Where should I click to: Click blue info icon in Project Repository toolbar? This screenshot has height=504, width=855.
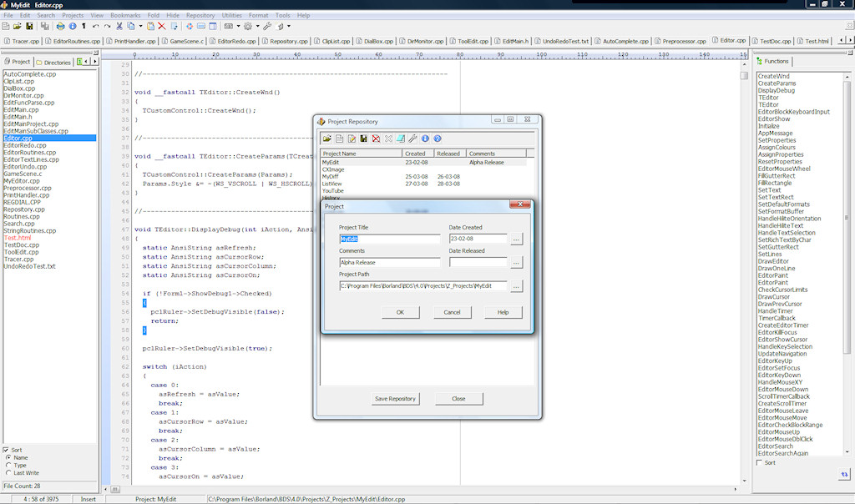click(425, 139)
